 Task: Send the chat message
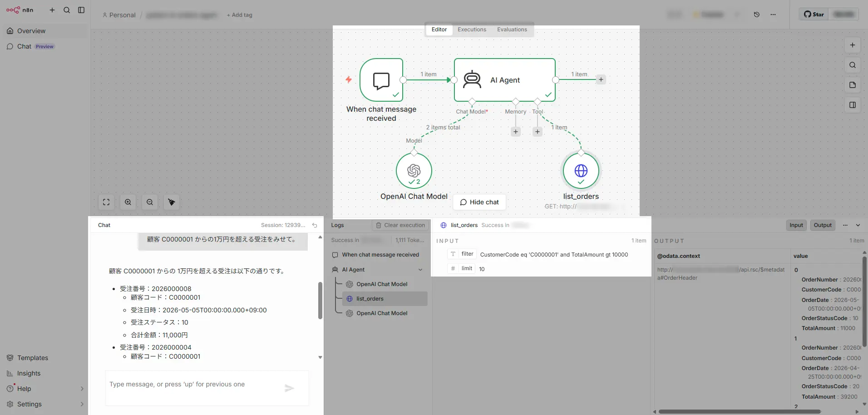click(x=289, y=388)
